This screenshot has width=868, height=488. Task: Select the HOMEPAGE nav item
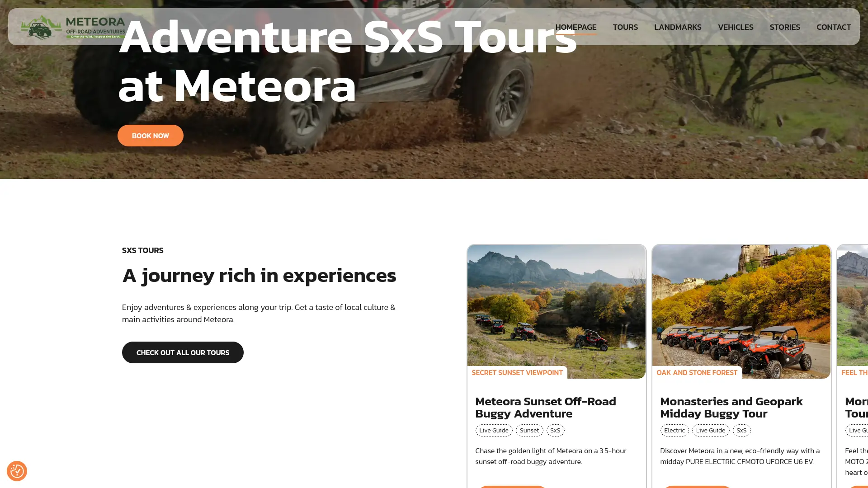[576, 27]
